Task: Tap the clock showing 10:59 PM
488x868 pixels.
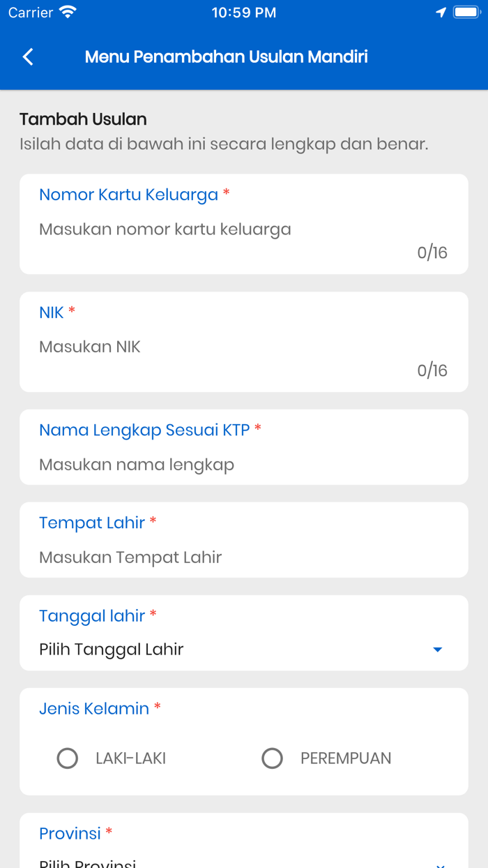Action: point(243,11)
